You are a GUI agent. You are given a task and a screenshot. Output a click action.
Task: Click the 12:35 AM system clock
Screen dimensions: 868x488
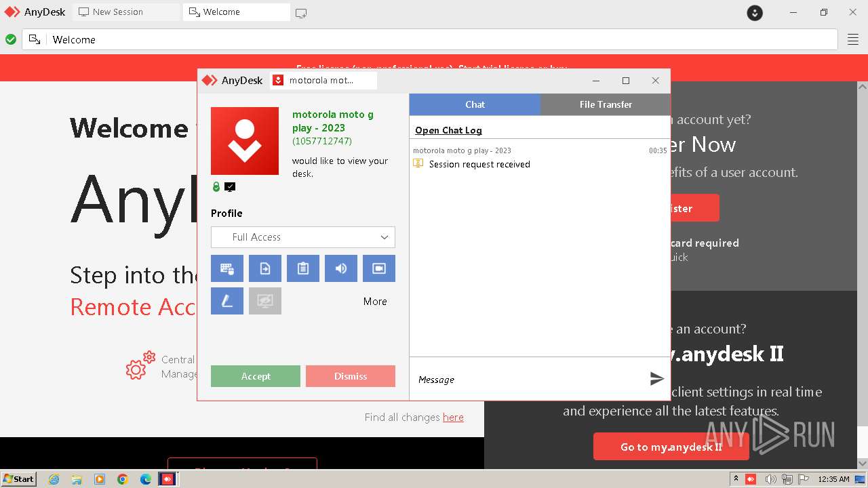(x=833, y=479)
